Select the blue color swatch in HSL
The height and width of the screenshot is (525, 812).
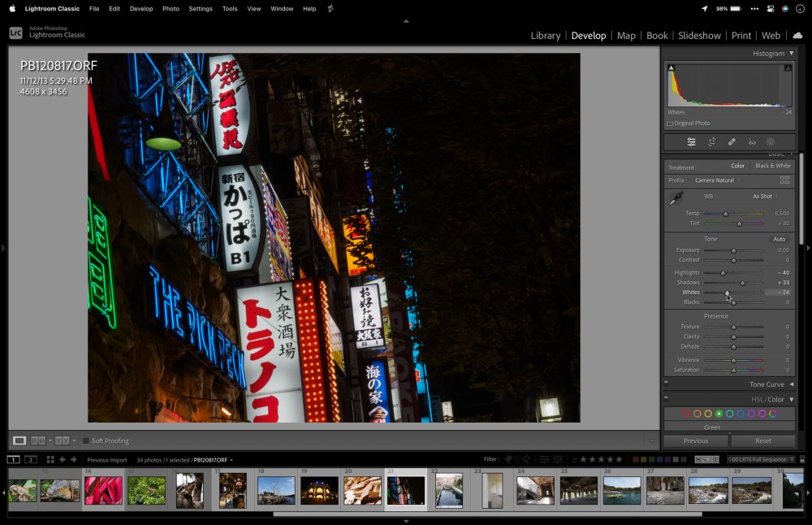click(x=741, y=414)
